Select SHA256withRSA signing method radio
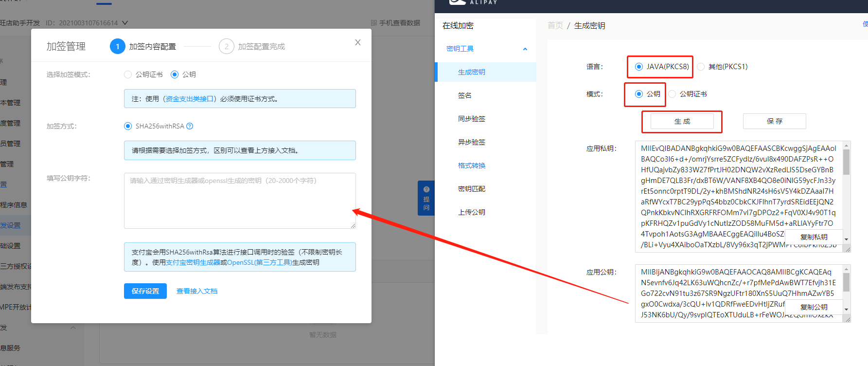The width and height of the screenshot is (868, 366). point(128,126)
